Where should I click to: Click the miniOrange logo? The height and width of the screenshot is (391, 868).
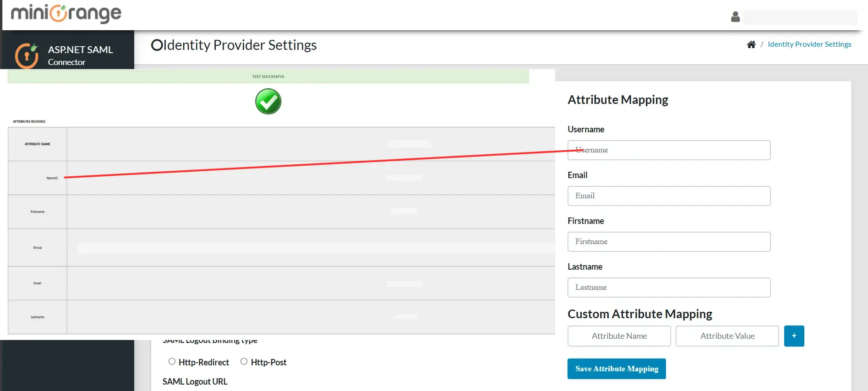[x=66, y=14]
